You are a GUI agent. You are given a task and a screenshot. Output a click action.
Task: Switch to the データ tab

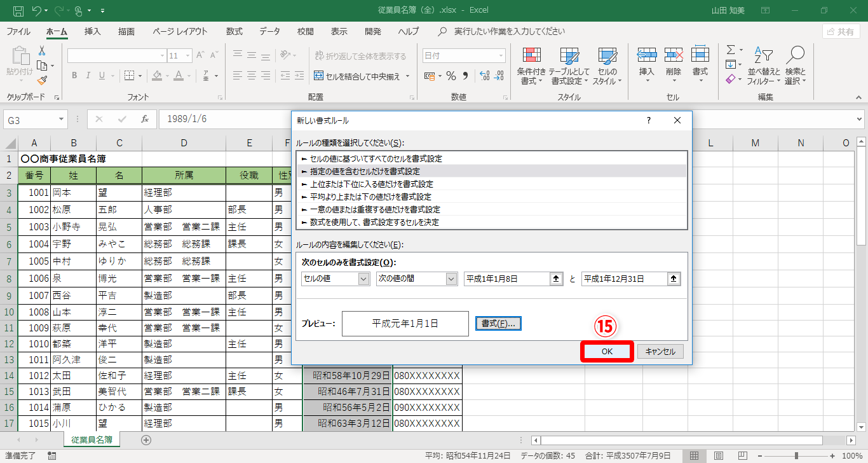[270, 31]
